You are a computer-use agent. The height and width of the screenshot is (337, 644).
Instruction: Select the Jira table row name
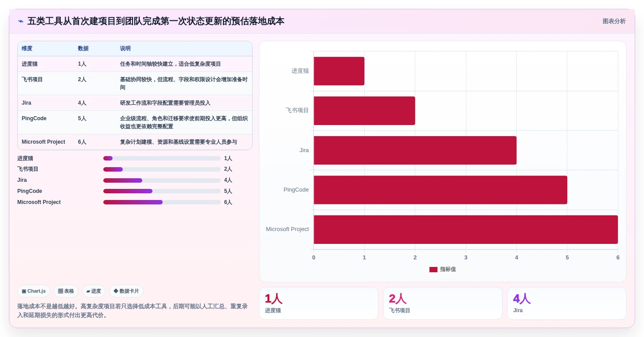[27, 103]
